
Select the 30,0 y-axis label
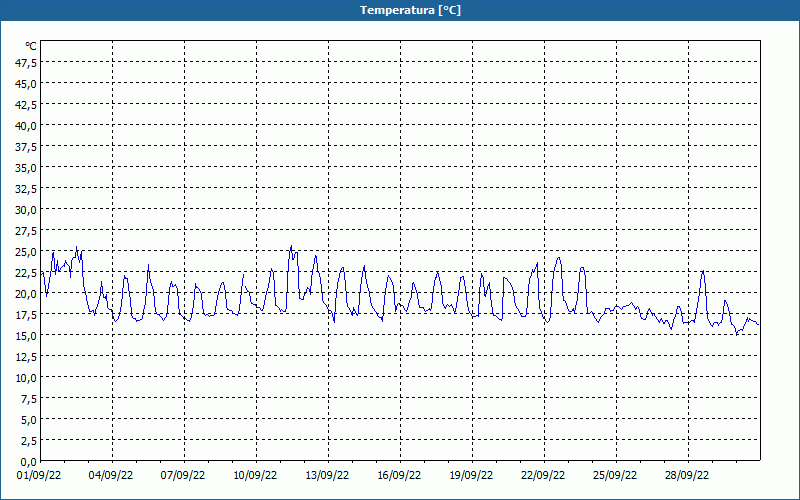(26, 210)
